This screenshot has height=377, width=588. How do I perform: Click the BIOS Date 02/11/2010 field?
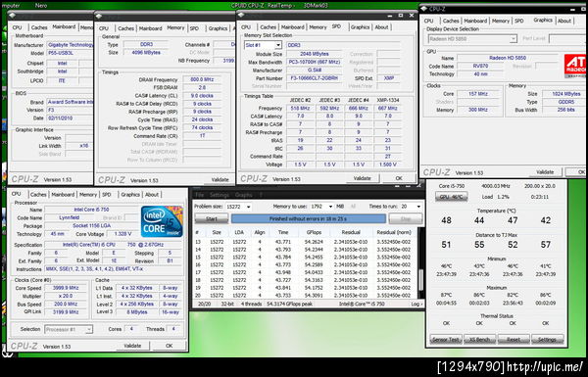tap(70, 118)
